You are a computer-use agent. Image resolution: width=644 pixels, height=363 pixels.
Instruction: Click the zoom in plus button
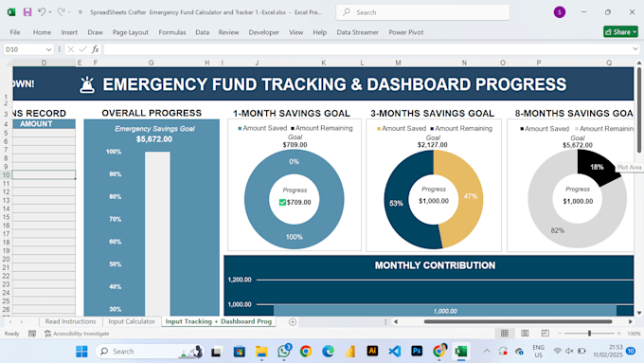619,334
